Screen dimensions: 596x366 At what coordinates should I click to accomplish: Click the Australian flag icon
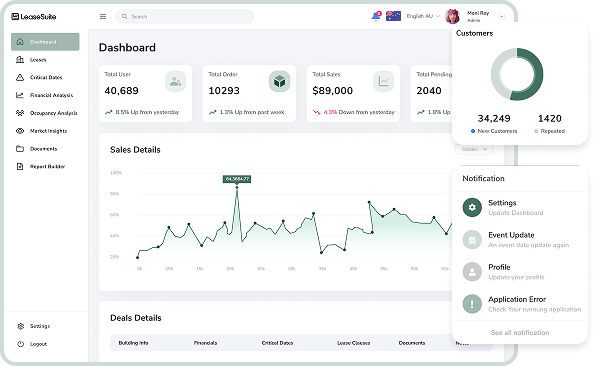[x=393, y=16]
